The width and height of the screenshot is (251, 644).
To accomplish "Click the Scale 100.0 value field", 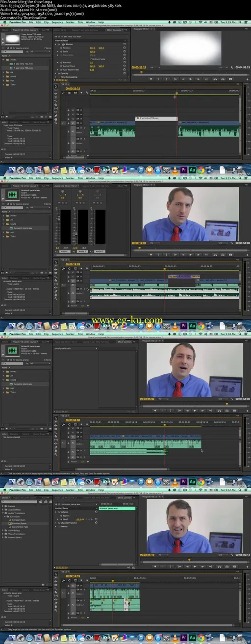I will [x=92, y=51].
